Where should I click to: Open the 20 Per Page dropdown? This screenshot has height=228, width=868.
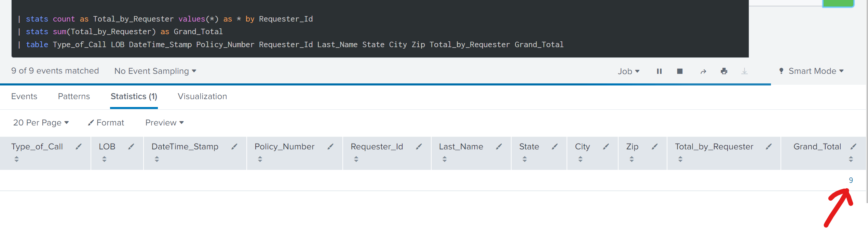[41, 123]
